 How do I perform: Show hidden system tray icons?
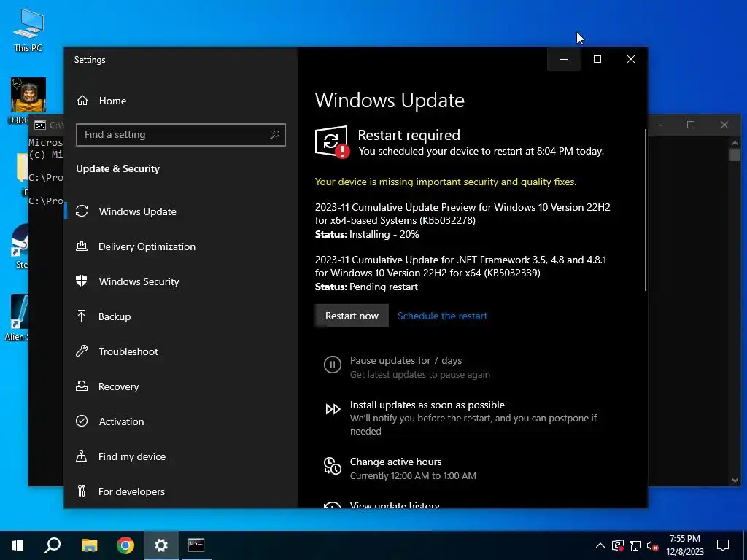[x=600, y=545]
